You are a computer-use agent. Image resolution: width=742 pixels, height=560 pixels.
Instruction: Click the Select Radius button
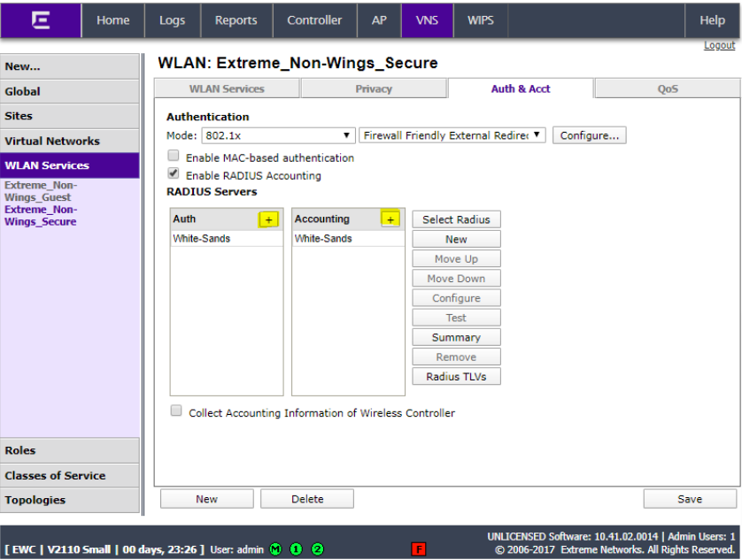tap(456, 219)
